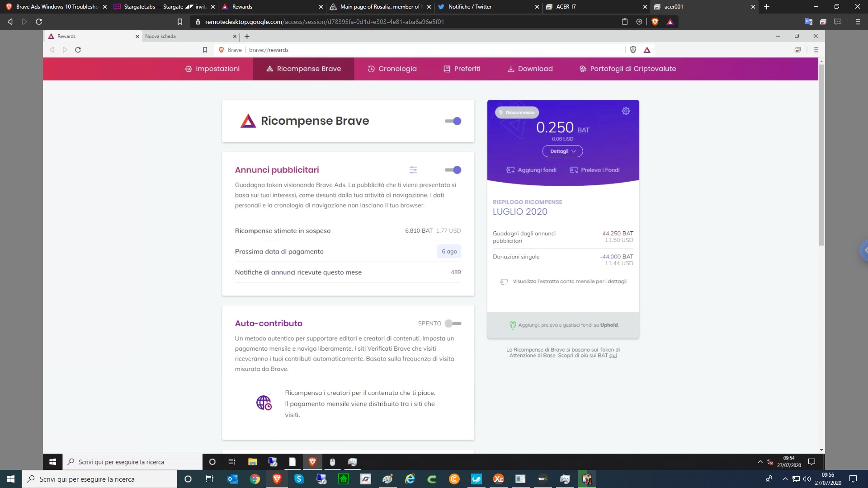This screenshot has width=868, height=488.
Task: View the monthly statement link
Action: (569, 282)
